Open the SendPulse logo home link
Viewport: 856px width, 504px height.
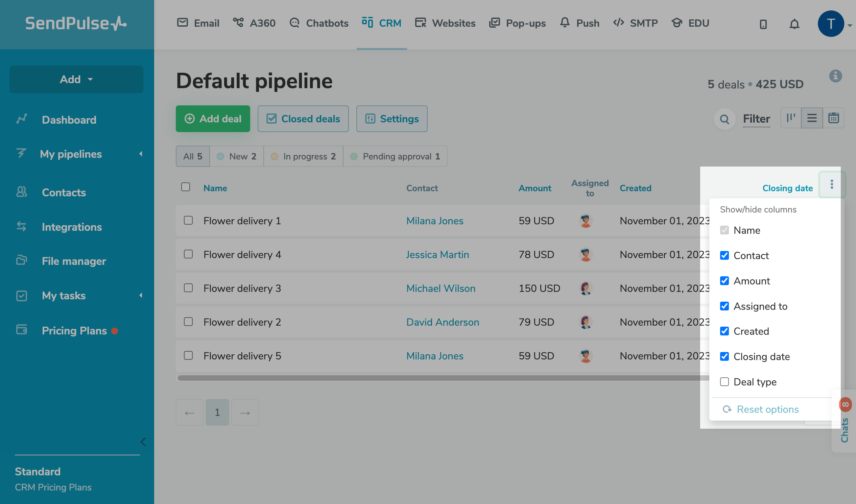[76, 23]
